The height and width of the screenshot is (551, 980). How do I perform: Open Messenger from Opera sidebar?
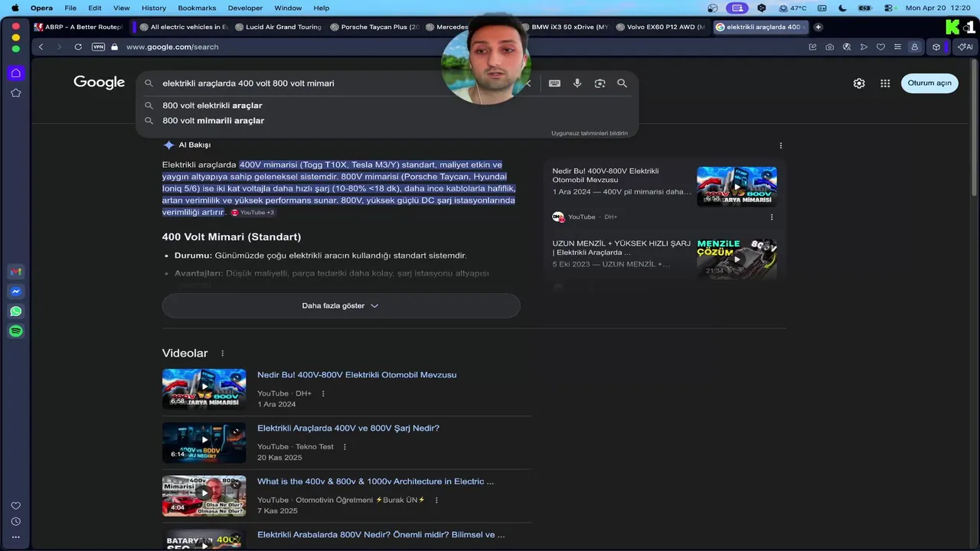click(x=15, y=292)
